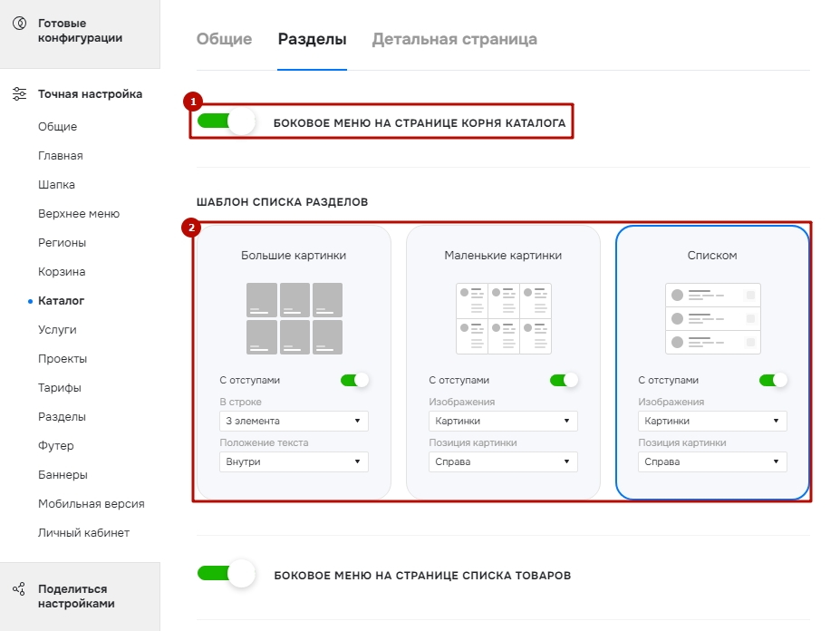Open the В строке dropdown
This screenshot has height=631, width=840.
(x=294, y=421)
